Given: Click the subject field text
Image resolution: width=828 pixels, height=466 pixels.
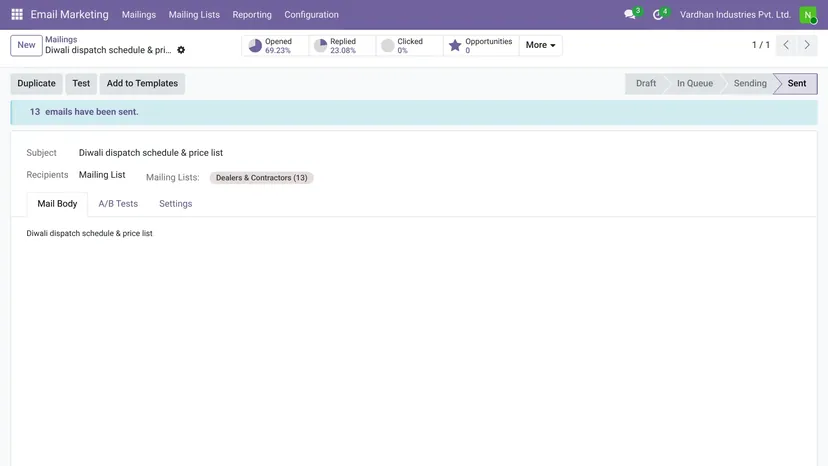Looking at the screenshot, I should pyautogui.click(x=151, y=153).
